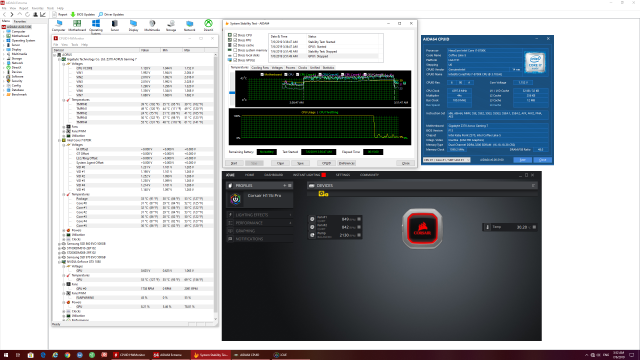
Task: Open the Multimedia category icon in AIDA64
Action: click(x=152, y=25)
